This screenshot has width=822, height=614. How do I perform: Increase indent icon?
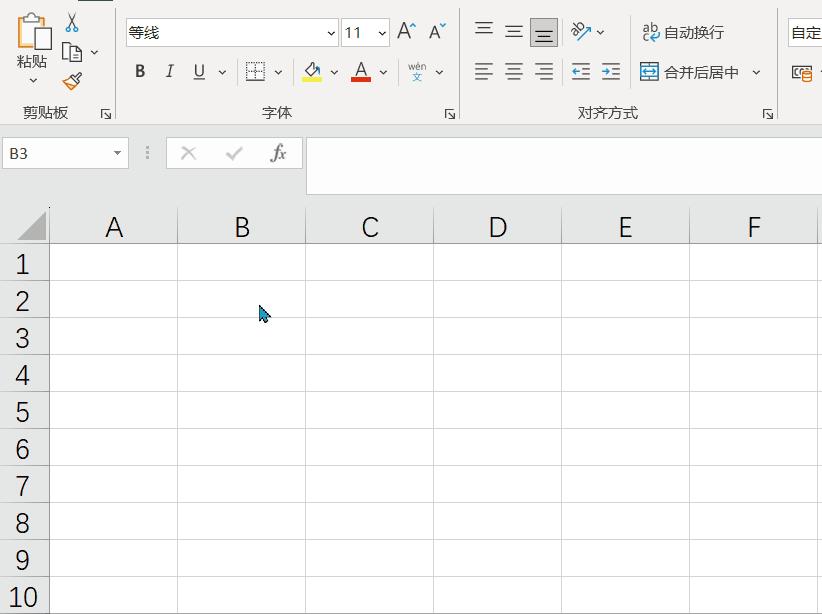[x=611, y=71]
